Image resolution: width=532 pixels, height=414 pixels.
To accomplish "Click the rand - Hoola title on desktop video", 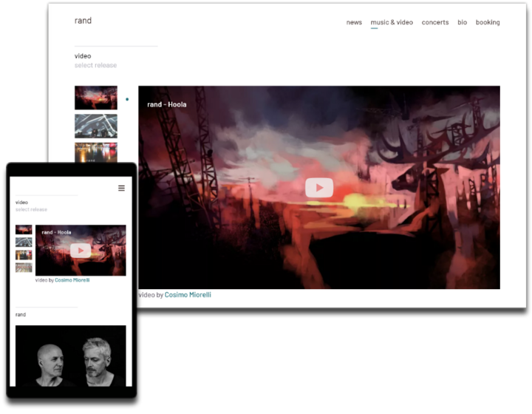I will pyautogui.click(x=166, y=104).
